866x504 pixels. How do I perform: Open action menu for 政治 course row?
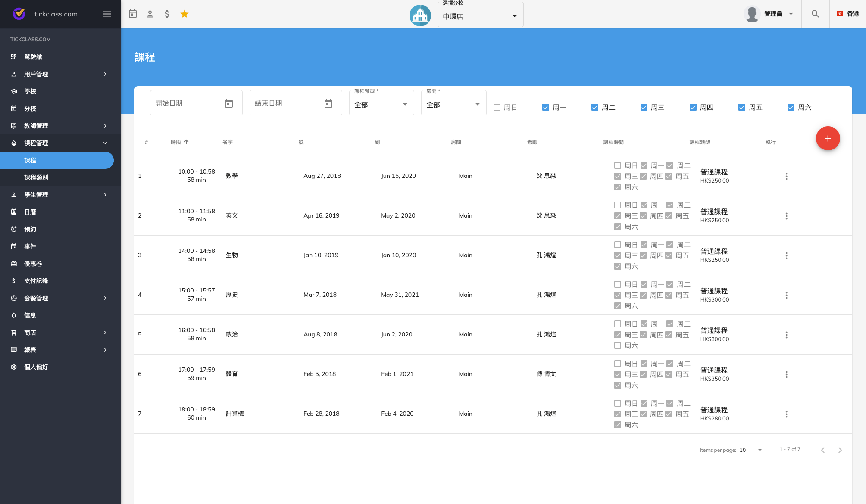[x=786, y=335]
